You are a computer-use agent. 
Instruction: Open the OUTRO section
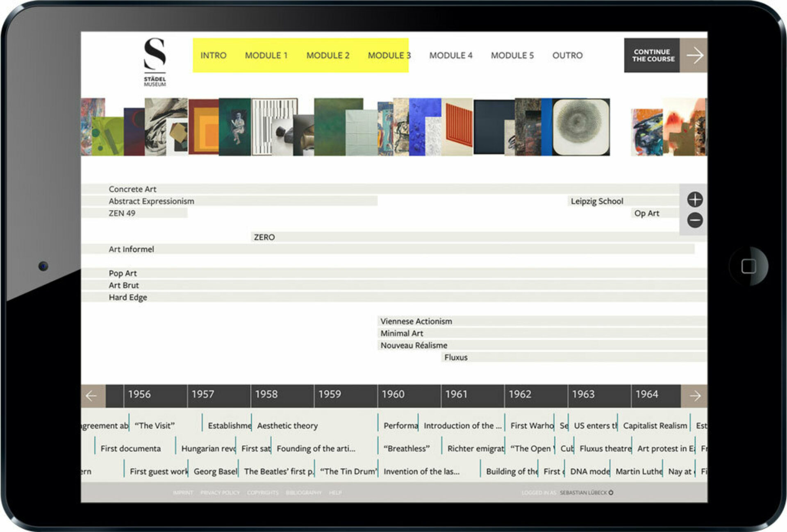pyautogui.click(x=567, y=55)
